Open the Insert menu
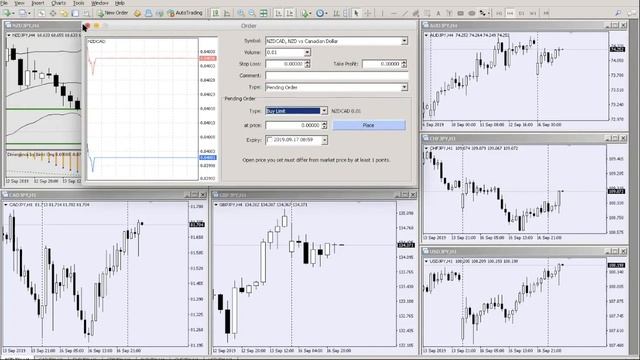This screenshot has width=640, height=360. click(38, 3)
